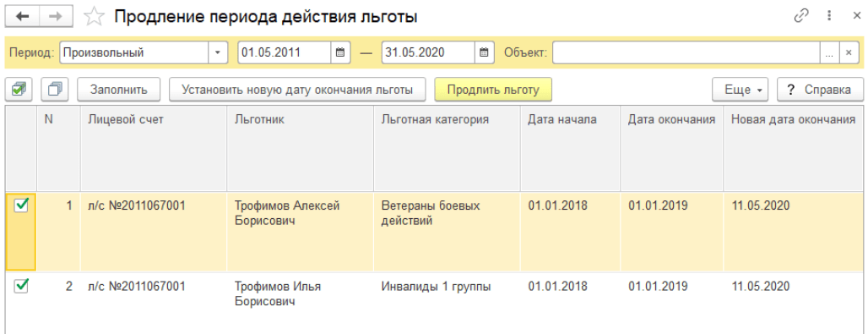
Task: Uncheck all rows with the empty boxes icon
Action: [55, 90]
